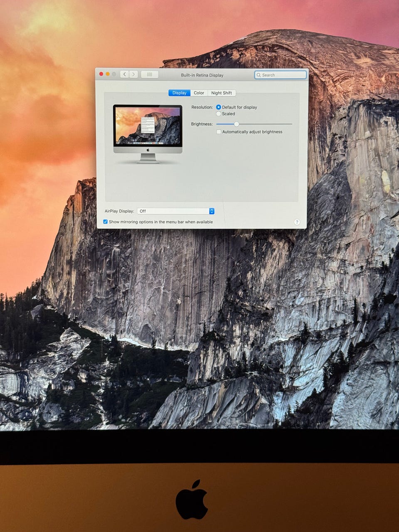Viewport: 399px width, 532px height.
Task: Close the Built-in Retina Display window
Action: click(x=101, y=74)
